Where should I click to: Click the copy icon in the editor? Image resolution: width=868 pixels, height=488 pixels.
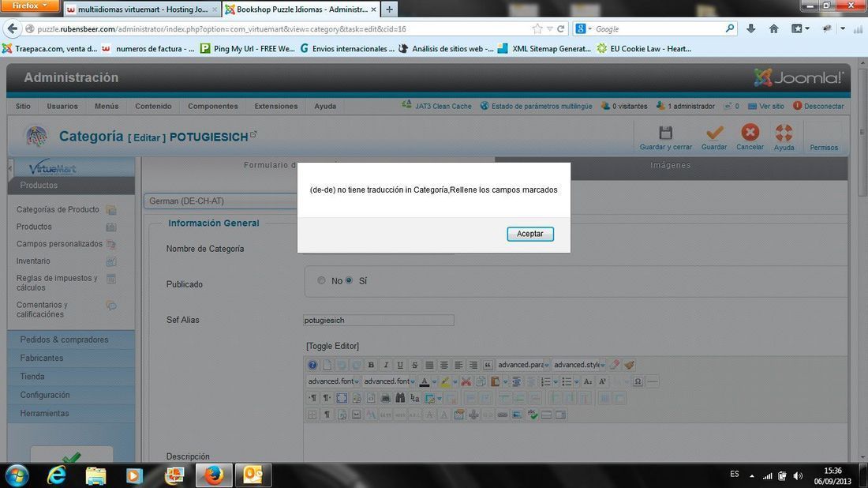pyautogui.click(x=481, y=381)
